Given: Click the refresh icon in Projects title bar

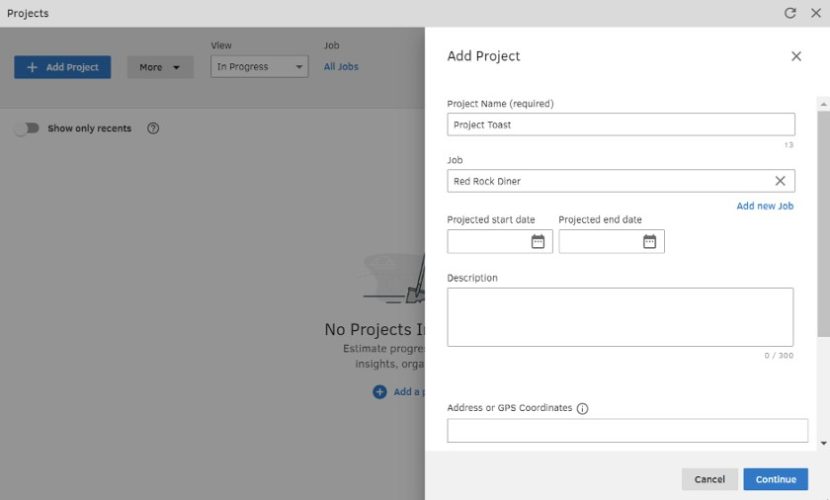Looking at the screenshot, I should click(x=790, y=13).
